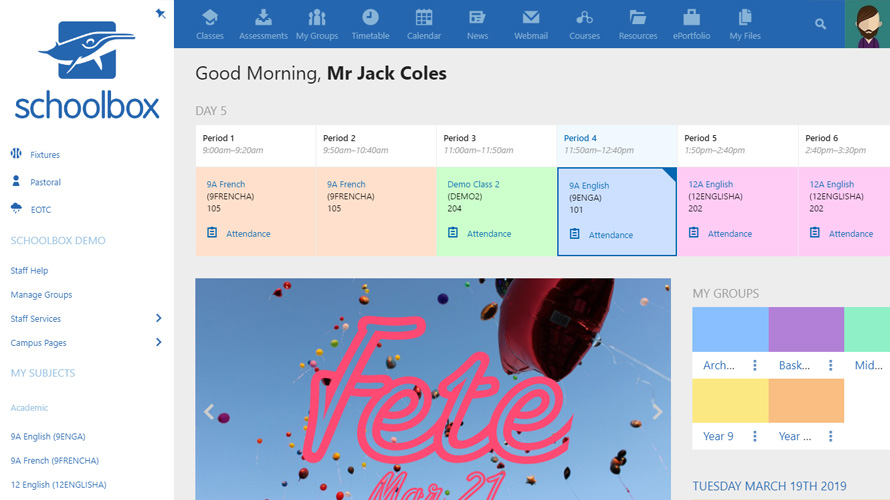Viewport: 890px width, 500px height.
Task: Click the Arch... group name
Action: [x=719, y=365]
